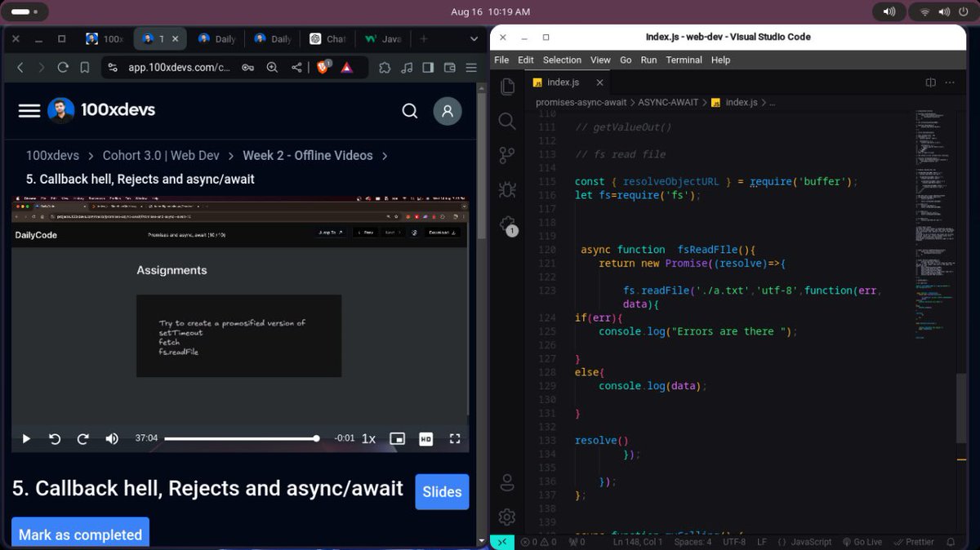Open Brave Wallet icon
This screenshot has height=550, width=980.
(449, 68)
